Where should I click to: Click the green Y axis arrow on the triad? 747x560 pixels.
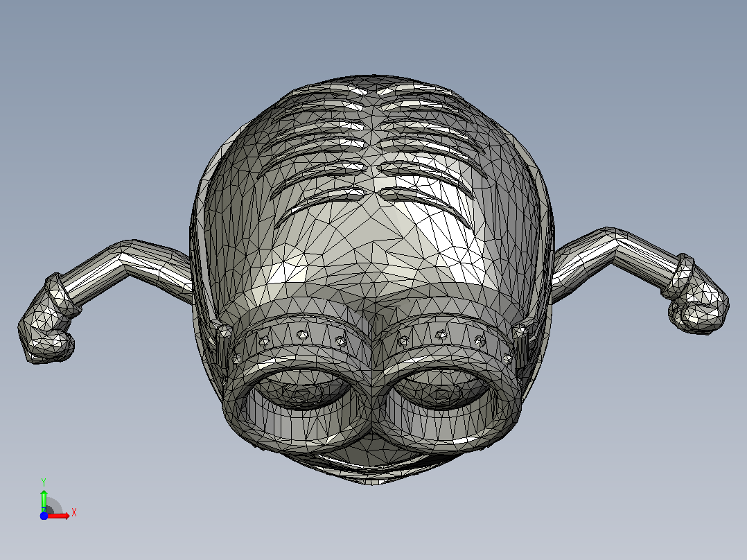[44, 500]
